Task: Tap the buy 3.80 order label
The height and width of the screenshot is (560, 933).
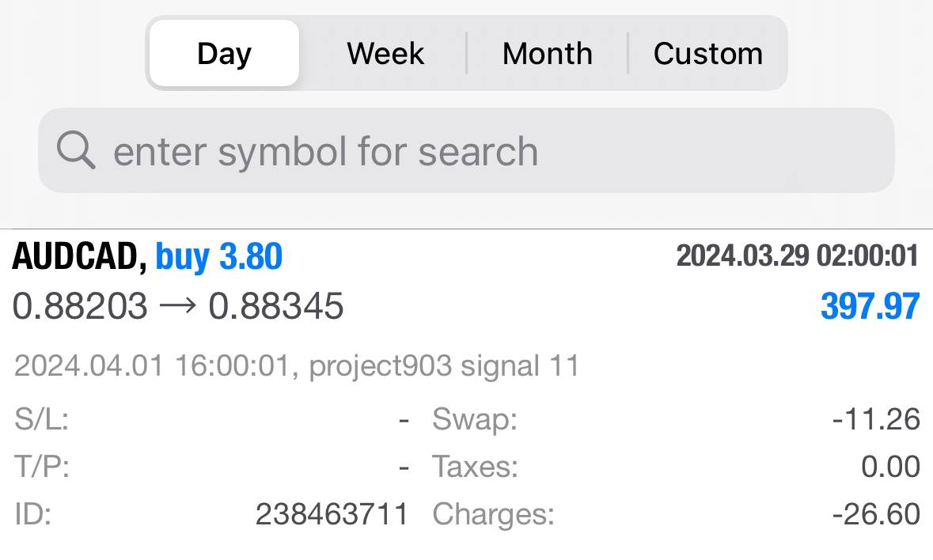Action: 218,256
